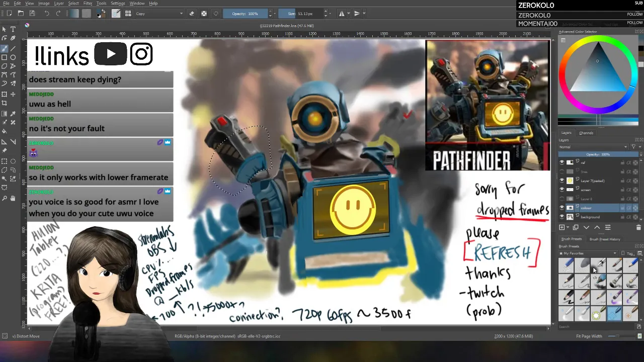Hide the background layer
The width and height of the screenshot is (644, 362).
[561, 217]
